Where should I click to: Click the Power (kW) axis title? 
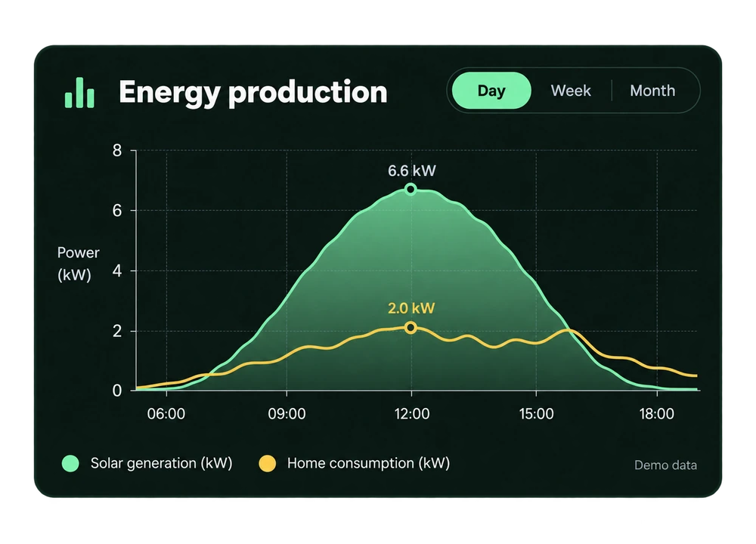pyautogui.click(x=78, y=264)
